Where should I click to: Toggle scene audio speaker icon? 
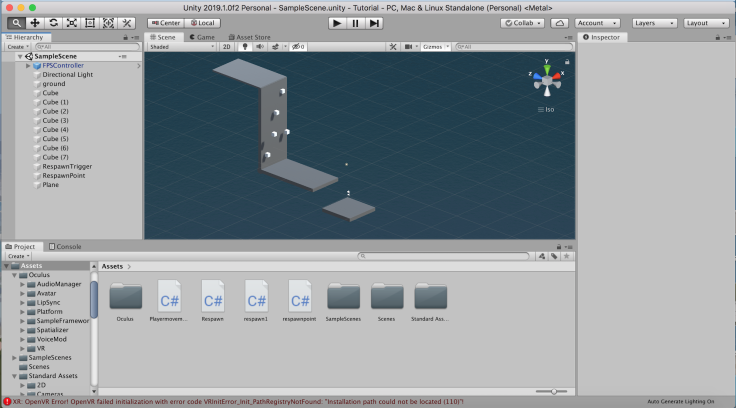259,46
